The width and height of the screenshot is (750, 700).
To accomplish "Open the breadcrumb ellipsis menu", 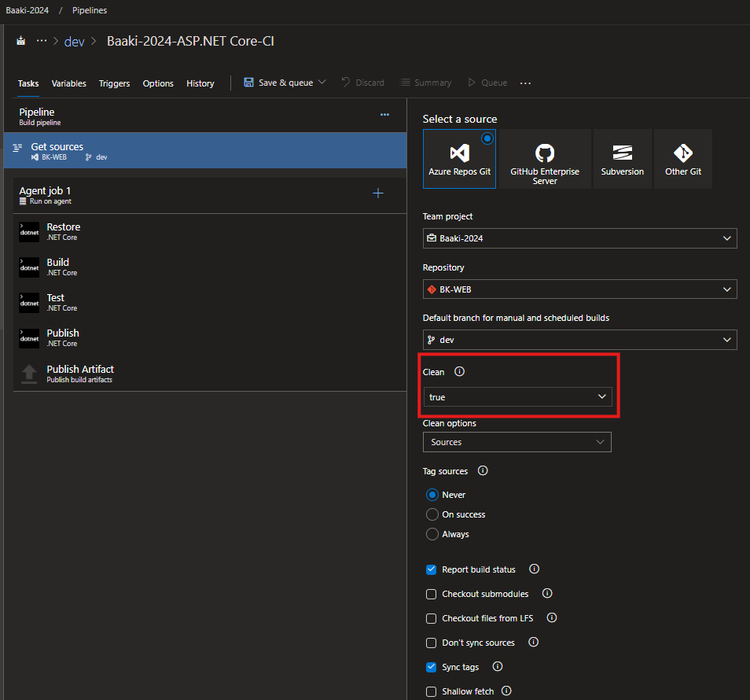I will 42,41.
